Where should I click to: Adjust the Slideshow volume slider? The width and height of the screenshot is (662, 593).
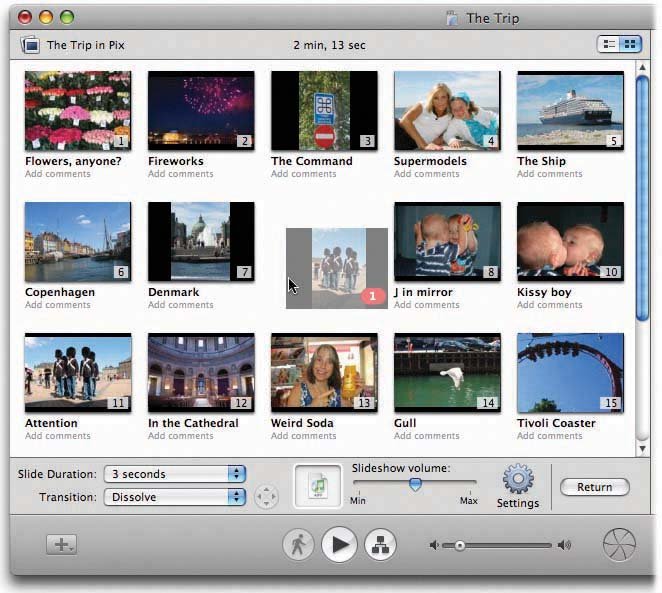(415, 484)
